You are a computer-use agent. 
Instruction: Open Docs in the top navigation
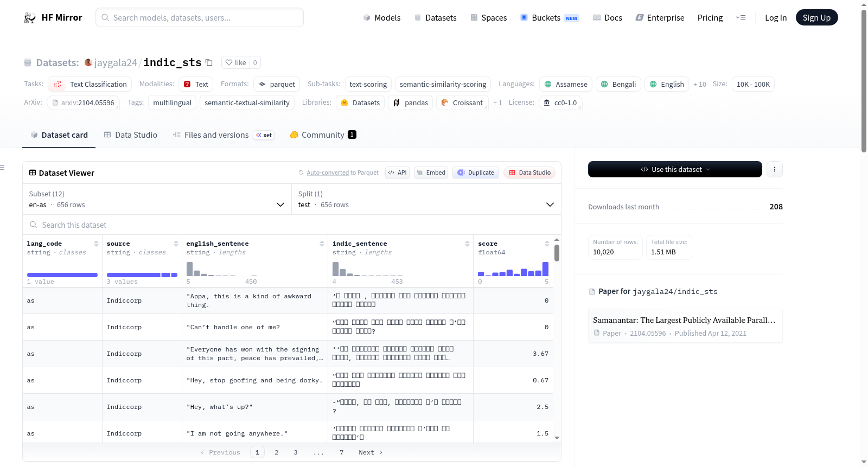coord(608,17)
